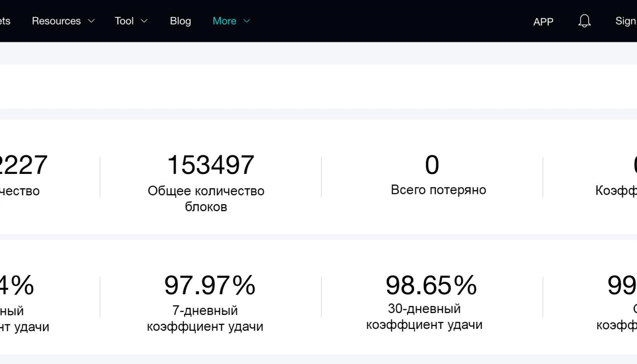Go to the Blog page

[180, 21]
